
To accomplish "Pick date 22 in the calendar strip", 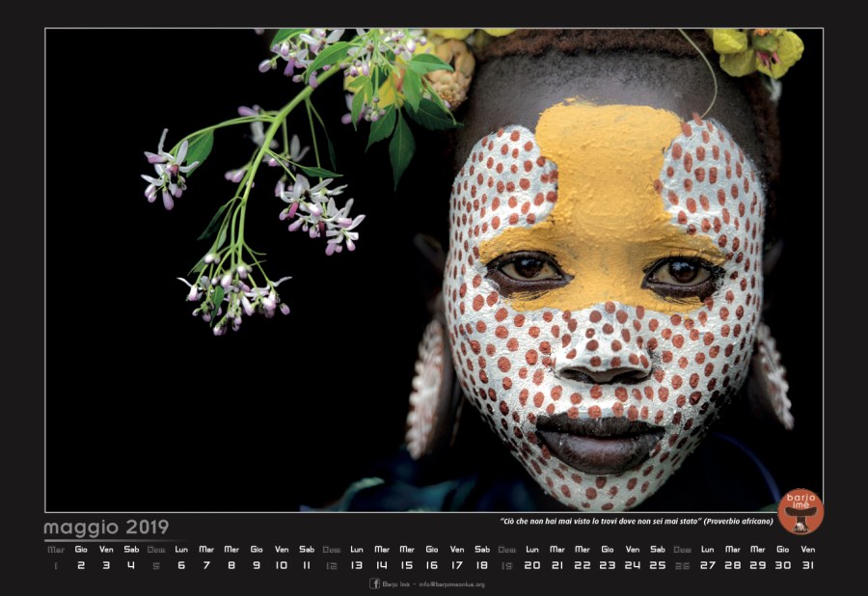I will pos(583,565).
